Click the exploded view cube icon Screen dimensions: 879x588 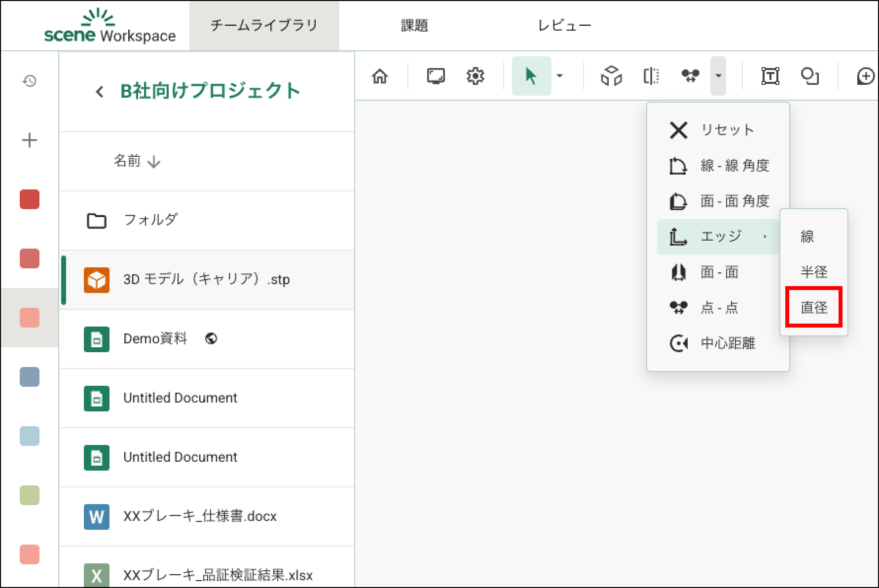(x=611, y=76)
